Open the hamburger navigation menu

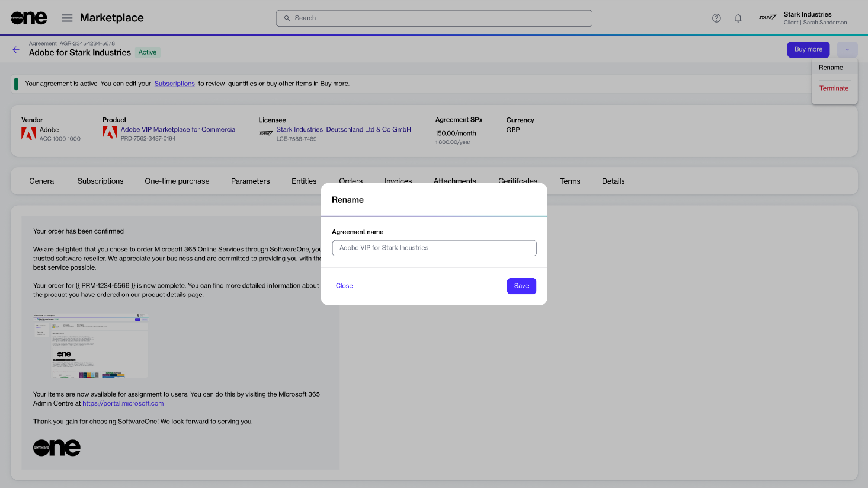[x=67, y=18]
